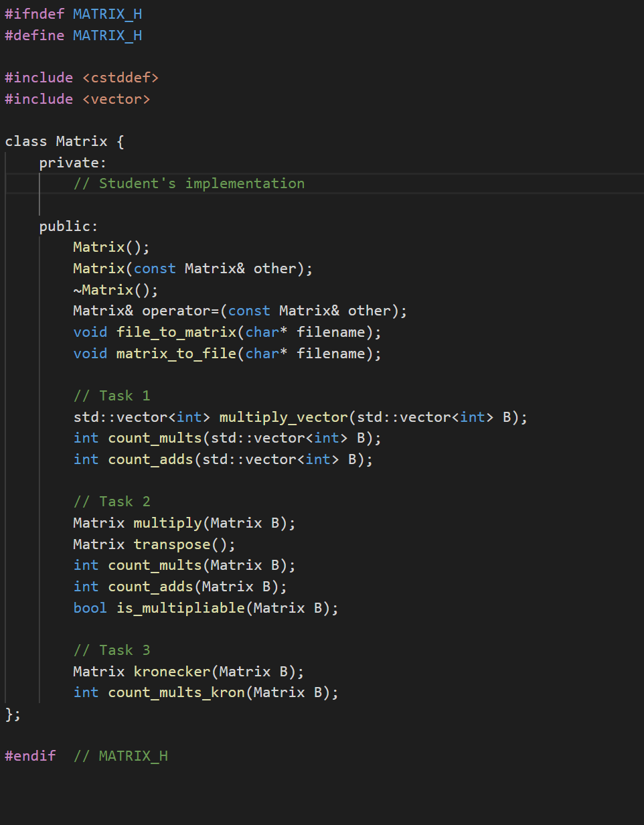Click the 'count_mults(Matrix B)' declaration
Screen dimensions: 644x825
[x=185, y=565]
